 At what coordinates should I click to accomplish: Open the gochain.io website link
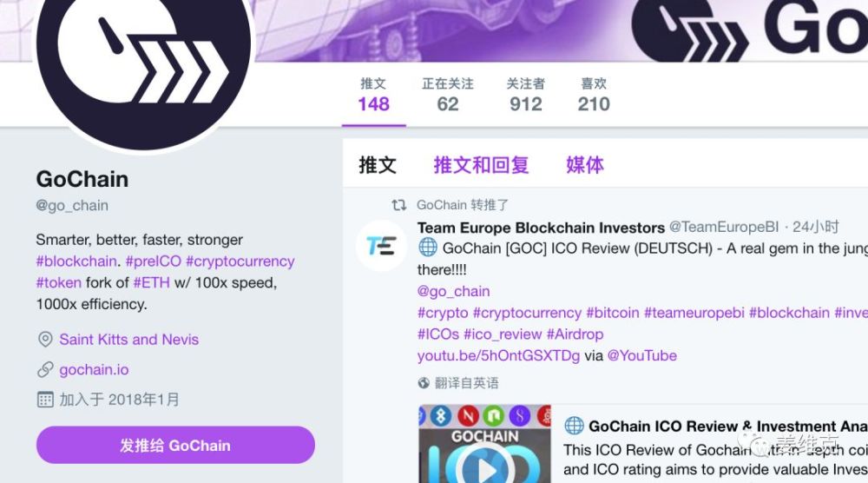point(94,369)
